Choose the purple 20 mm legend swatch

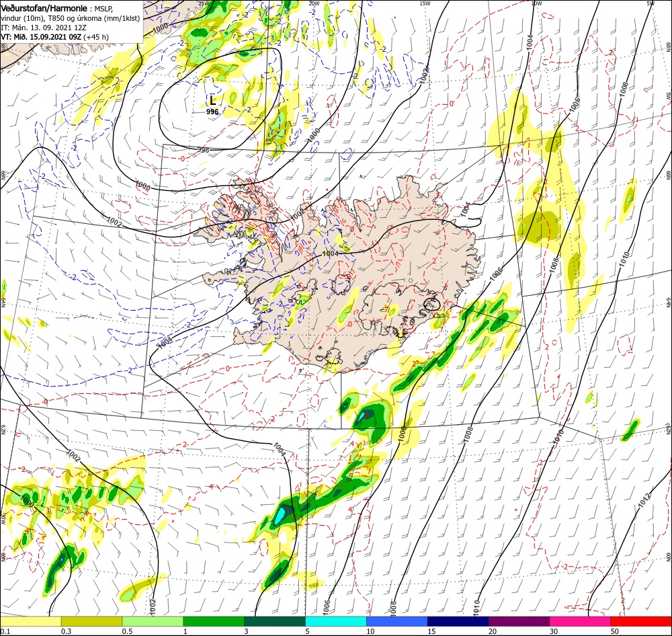click(x=519, y=621)
